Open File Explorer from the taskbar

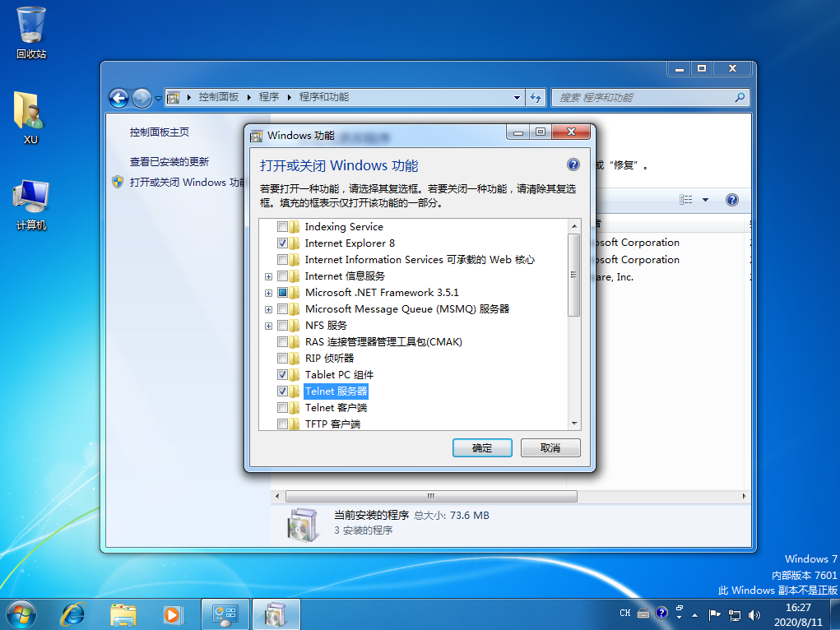pyautogui.click(x=123, y=614)
